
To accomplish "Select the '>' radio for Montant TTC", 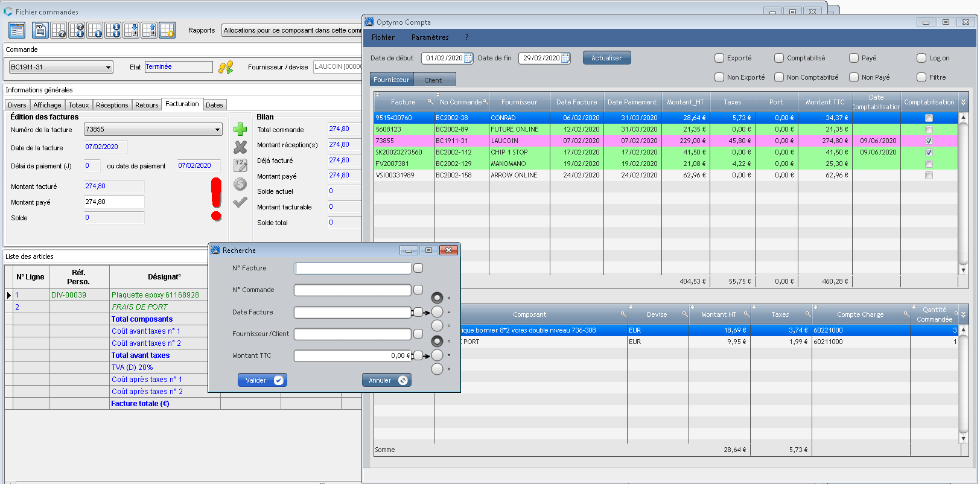I will [437, 369].
